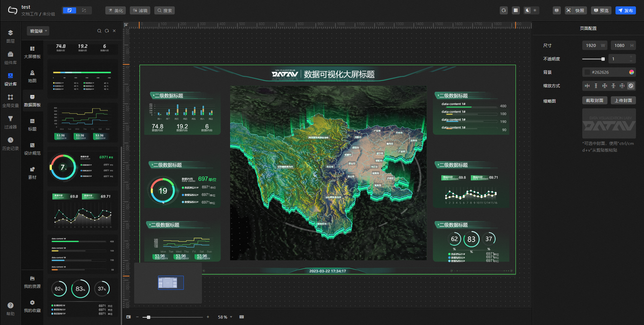This screenshot has height=325, width=644.
Task: Open 我的收藏 my favorites
Action: coord(32,307)
